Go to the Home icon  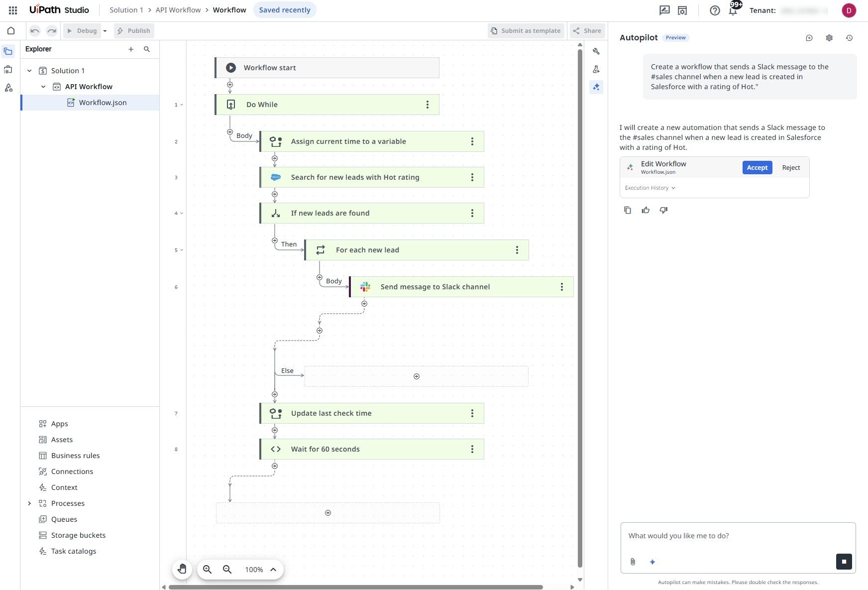[x=10, y=30]
